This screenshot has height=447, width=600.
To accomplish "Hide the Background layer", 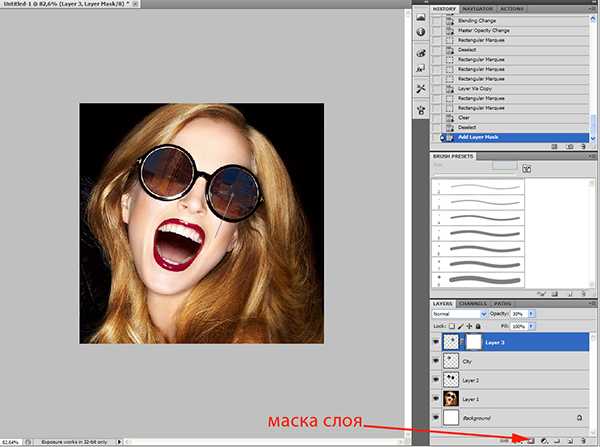I will [437, 416].
